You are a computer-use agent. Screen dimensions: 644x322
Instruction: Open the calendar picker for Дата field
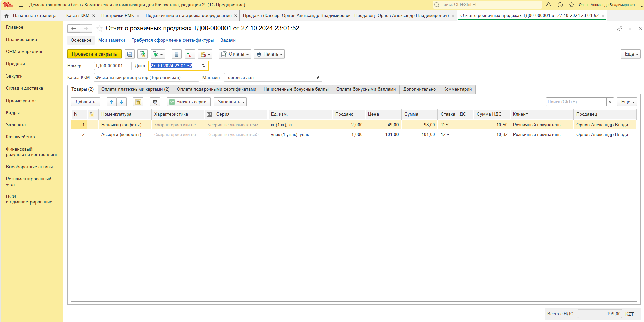[203, 66]
